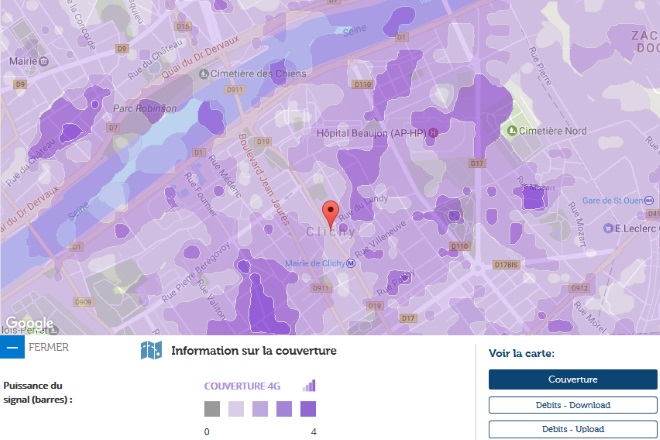The width and height of the screenshot is (660, 440).
Task: Click the folded map coverage icon
Action: pyautogui.click(x=151, y=350)
